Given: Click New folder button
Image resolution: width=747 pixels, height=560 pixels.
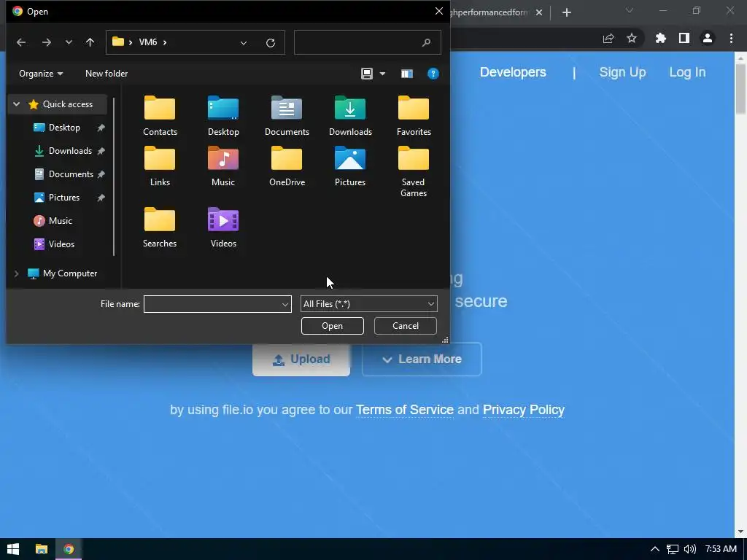Looking at the screenshot, I should click(107, 74).
